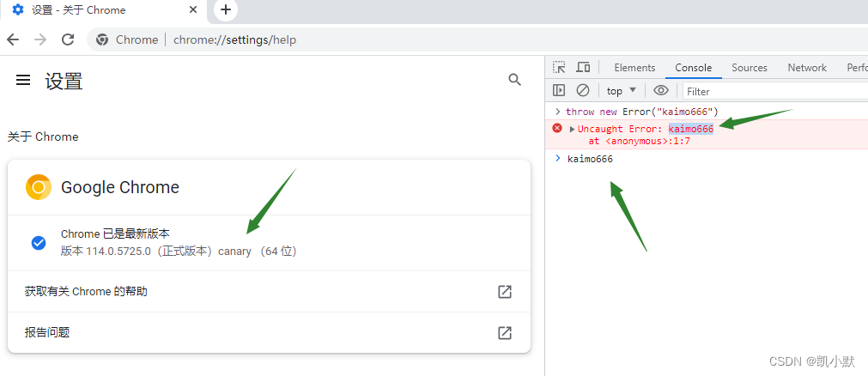Open the partially visible Performance tab
868x376 pixels.
pos(857,68)
